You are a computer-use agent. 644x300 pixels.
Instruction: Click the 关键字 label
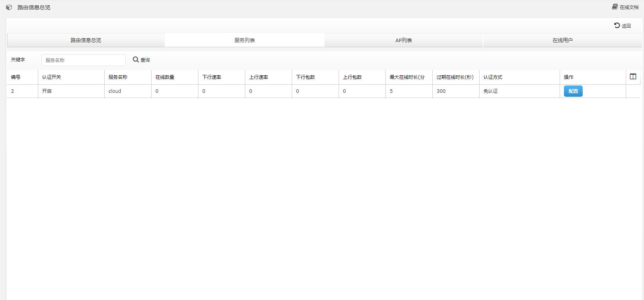pos(18,60)
